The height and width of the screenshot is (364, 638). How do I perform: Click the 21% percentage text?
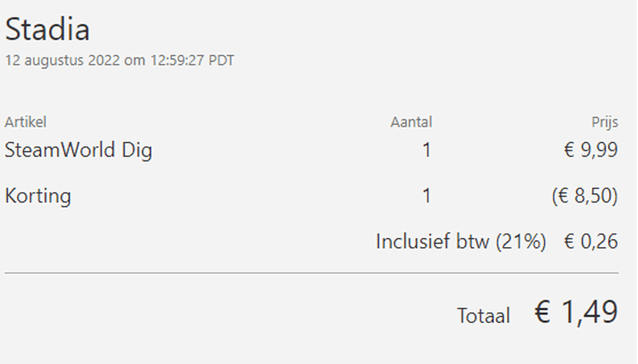click(521, 242)
